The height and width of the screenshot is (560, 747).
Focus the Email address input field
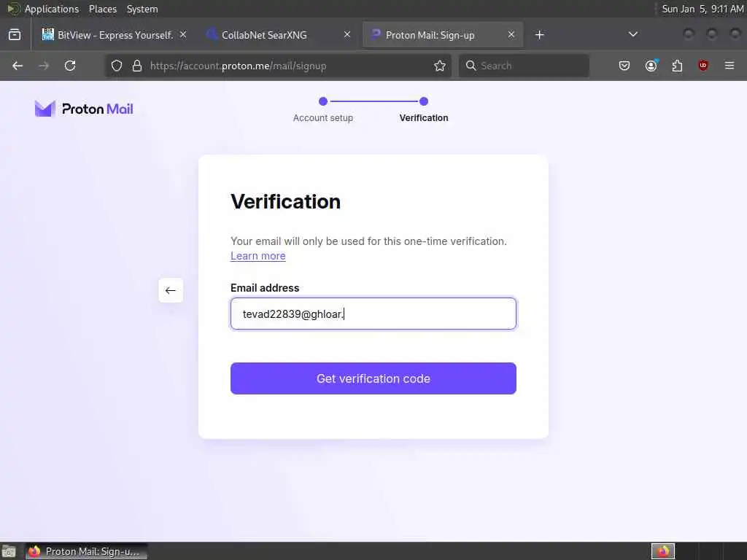373,314
